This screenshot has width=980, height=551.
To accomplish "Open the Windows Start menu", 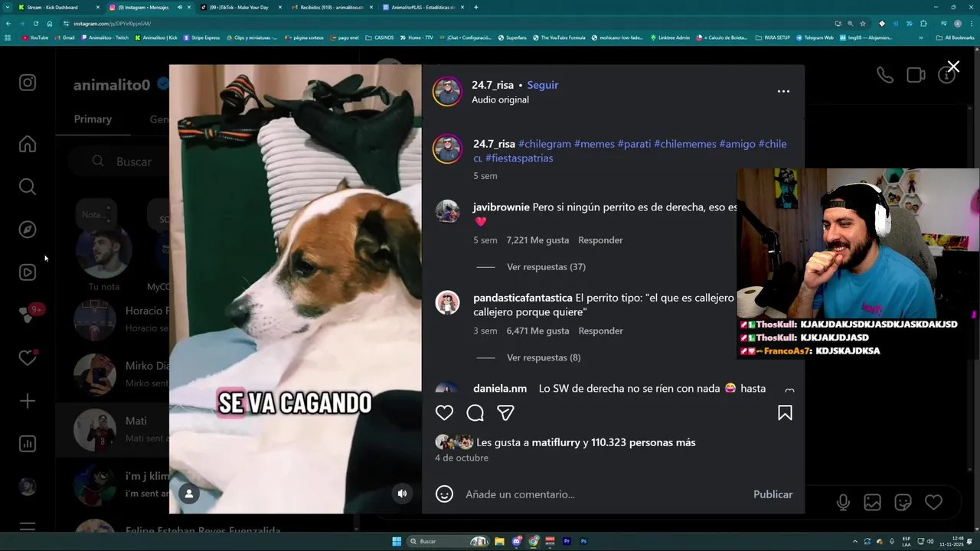I will tap(397, 541).
